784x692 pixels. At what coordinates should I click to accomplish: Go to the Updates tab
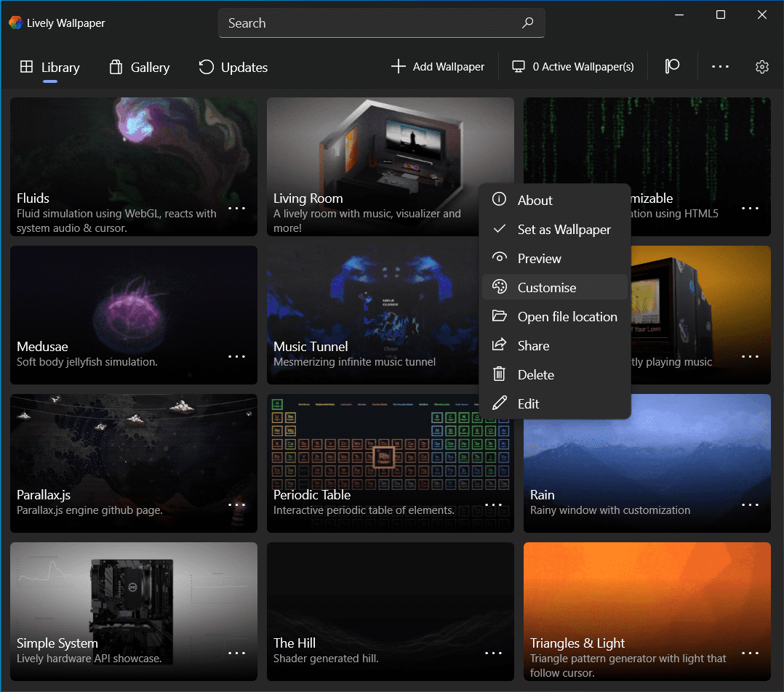(x=233, y=68)
